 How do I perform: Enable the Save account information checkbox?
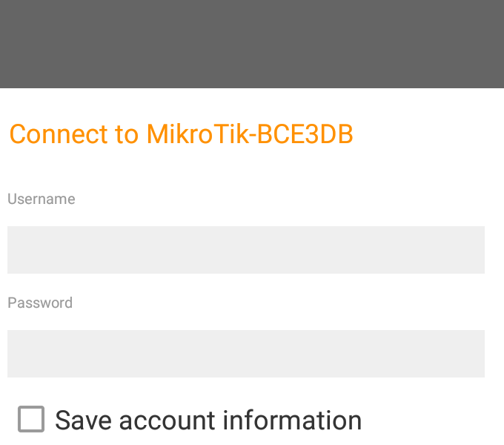pos(31,419)
